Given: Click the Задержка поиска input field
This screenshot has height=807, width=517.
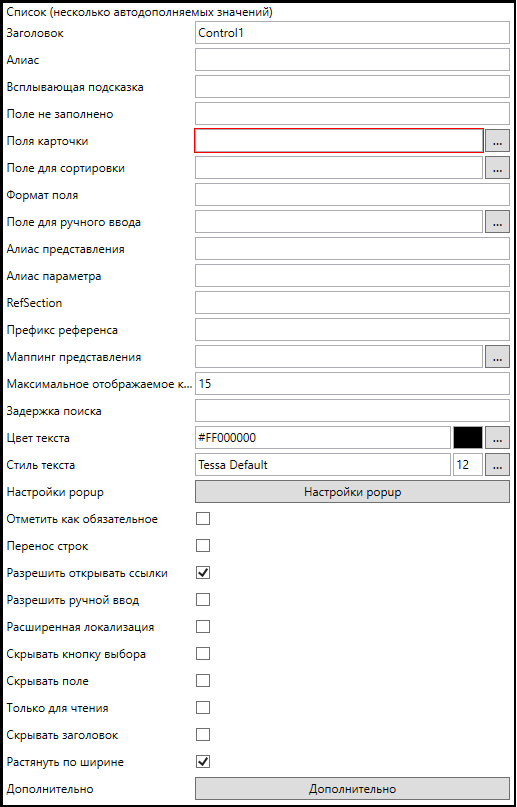Looking at the screenshot, I should [x=352, y=411].
